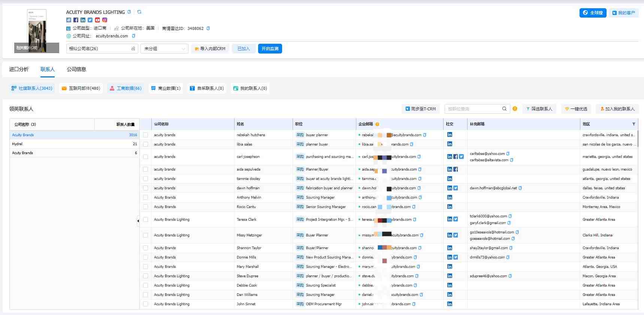Viewport: 644px width, 315px height.
Task: Click the 一键优选 button
Action: [x=576, y=109]
